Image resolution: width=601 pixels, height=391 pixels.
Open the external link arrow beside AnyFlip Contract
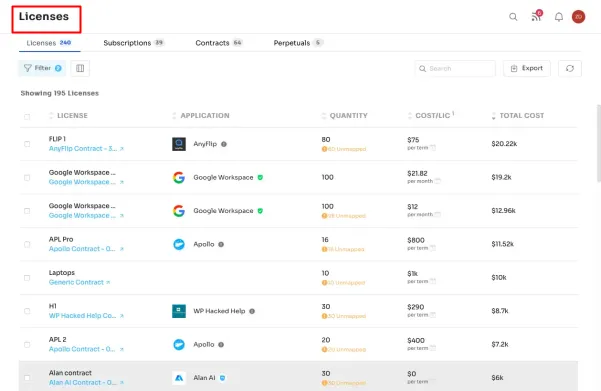[122, 149]
